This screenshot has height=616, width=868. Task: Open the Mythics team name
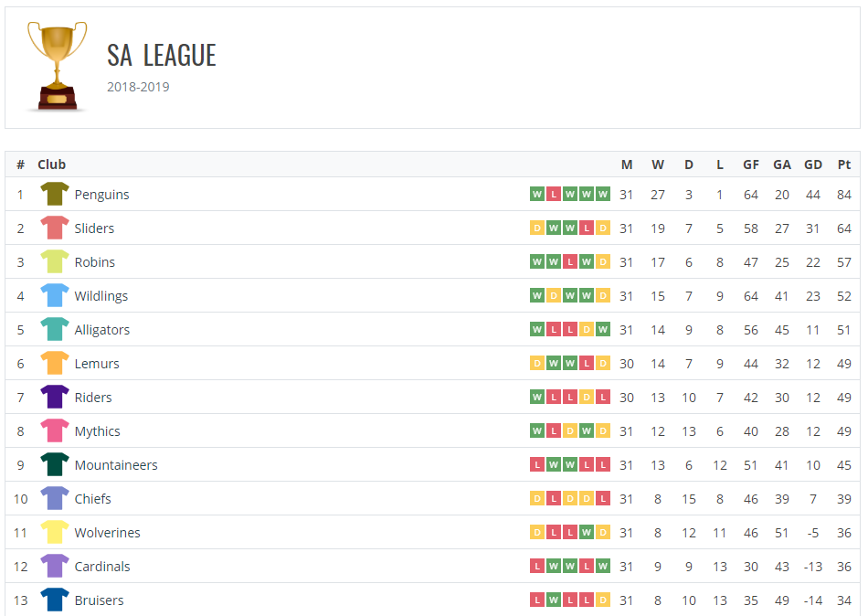[98, 431]
